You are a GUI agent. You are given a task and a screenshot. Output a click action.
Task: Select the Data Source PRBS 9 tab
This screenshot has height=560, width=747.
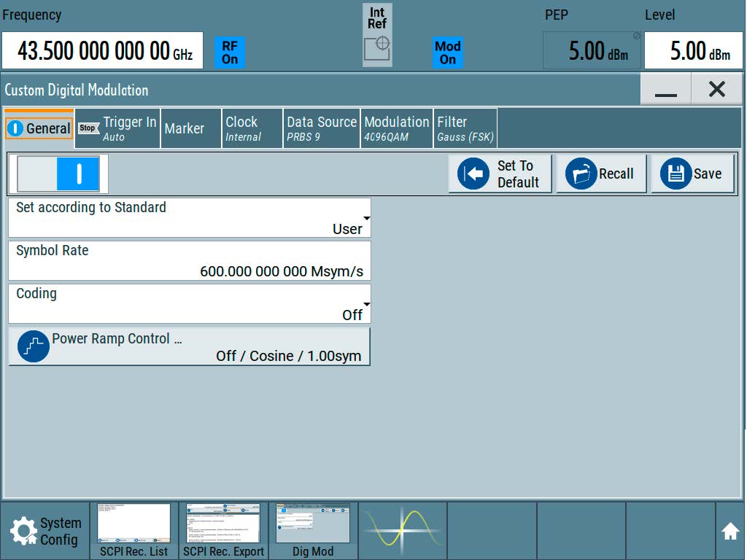tap(321, 128)
